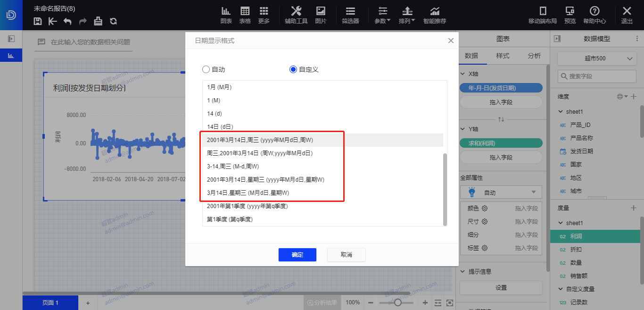Switch to the 分析 tab

point(534,56)
